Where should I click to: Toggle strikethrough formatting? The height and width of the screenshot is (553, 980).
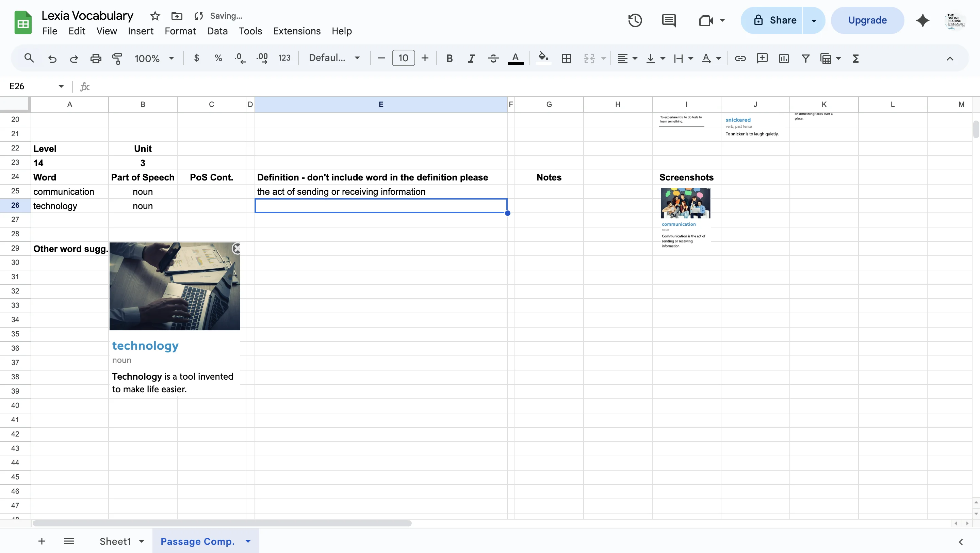[x=493, y=58]
